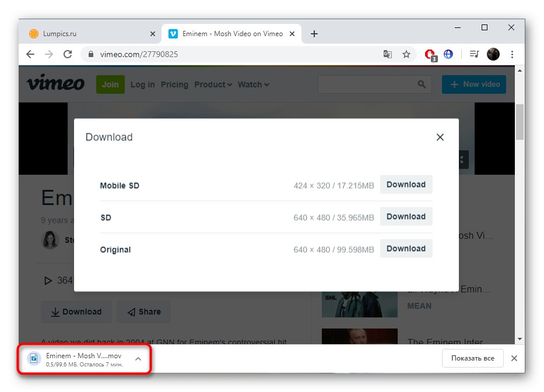Open a new browser tab
544x392 pixels.
pyautogui.click(x=314, y=34)
